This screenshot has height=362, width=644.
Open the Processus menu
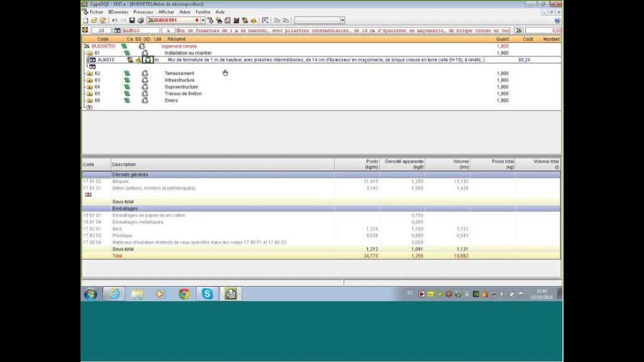click(143, 12)
